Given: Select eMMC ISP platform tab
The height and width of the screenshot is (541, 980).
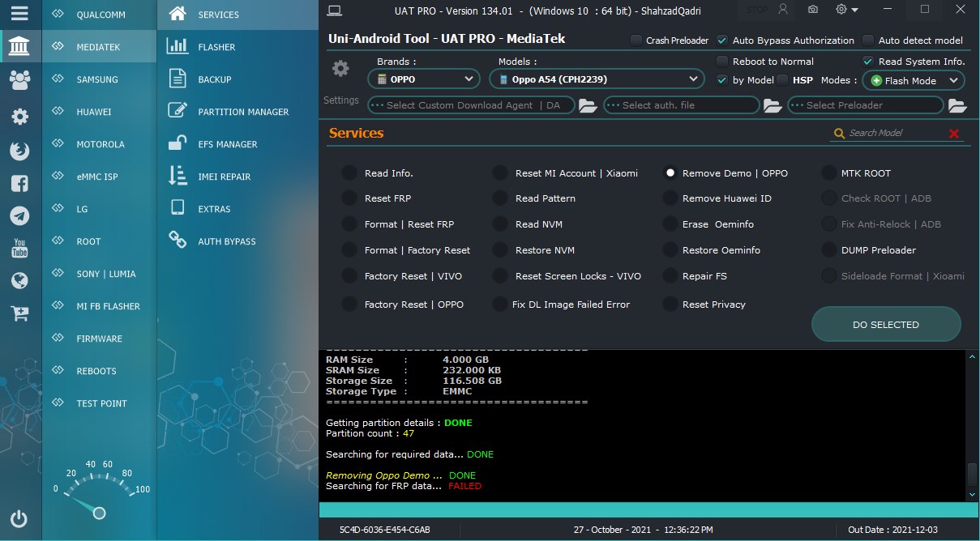Looking at the screenshot, I should 99,177.
